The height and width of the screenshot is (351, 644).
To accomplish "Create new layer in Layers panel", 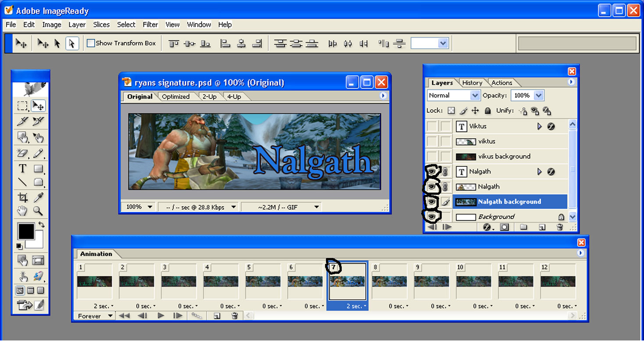I will 542,227.
